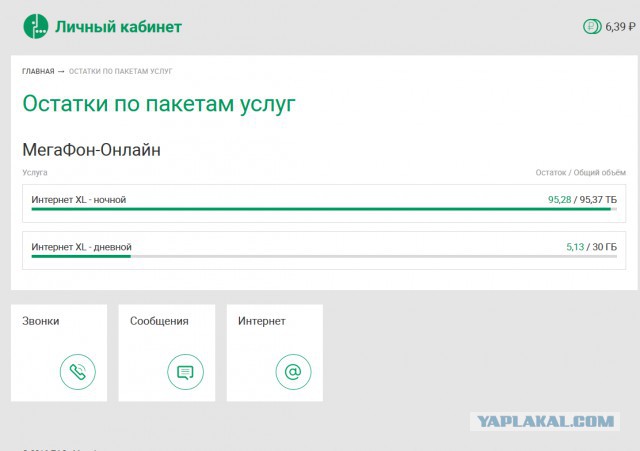The image size is (640, 451).
Task: Select the Интернет XL - ночной row
Action: click(324, 203)
